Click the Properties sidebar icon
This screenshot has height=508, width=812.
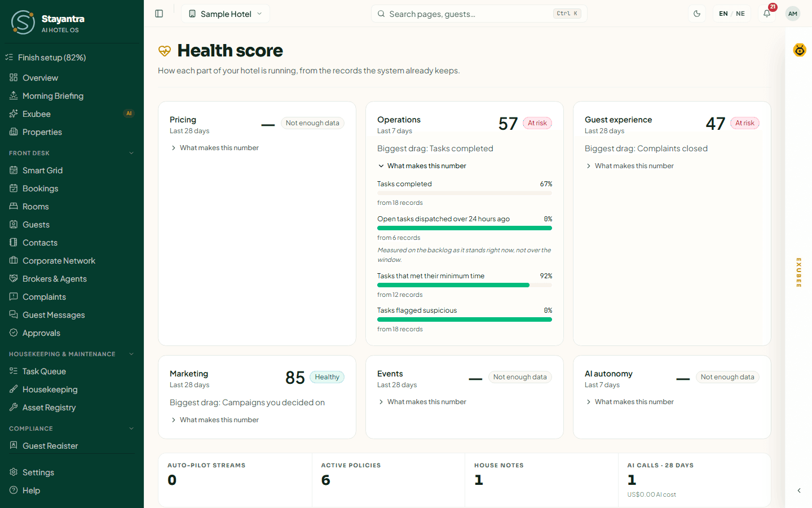point(14,132)
